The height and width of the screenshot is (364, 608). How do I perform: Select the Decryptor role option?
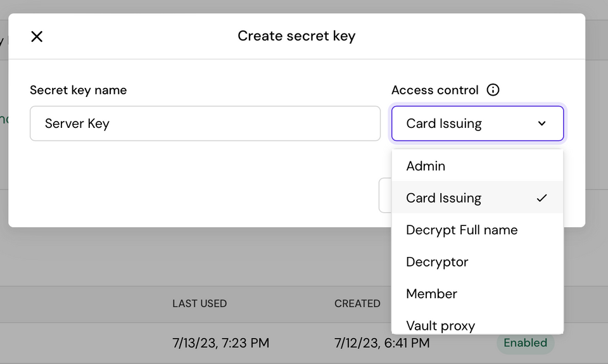click(x=437, y=261)
